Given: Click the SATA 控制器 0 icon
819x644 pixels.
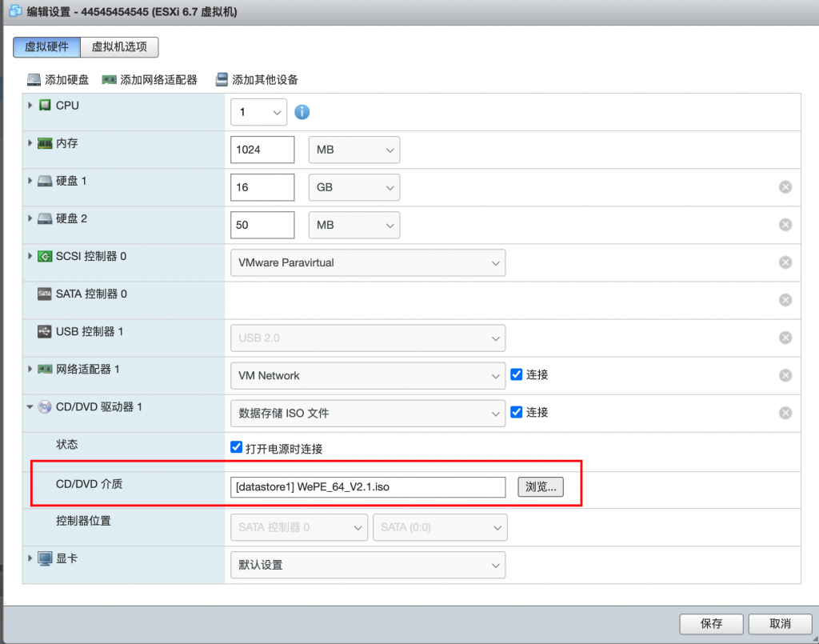Looking at the screenshot, I should tap(45, 294).
